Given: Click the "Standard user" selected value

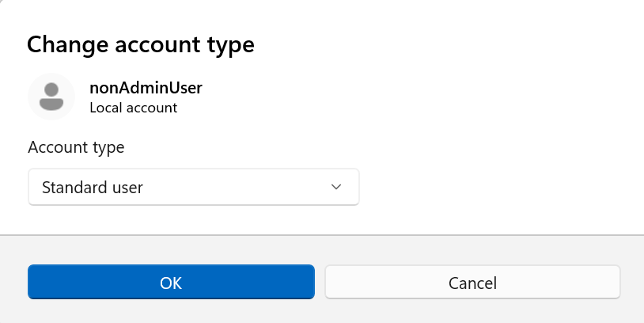Looking at the screenshot, I should (x=93, y=188).
